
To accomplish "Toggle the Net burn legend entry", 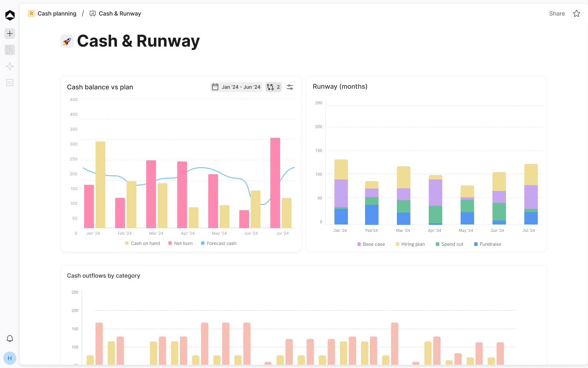I will pyautogui.click(x=180, y=243).
